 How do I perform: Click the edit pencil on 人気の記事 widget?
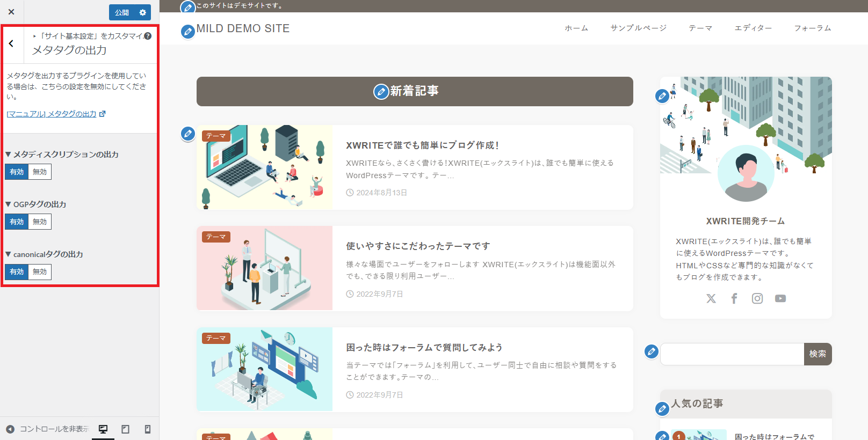click(662, 409)
